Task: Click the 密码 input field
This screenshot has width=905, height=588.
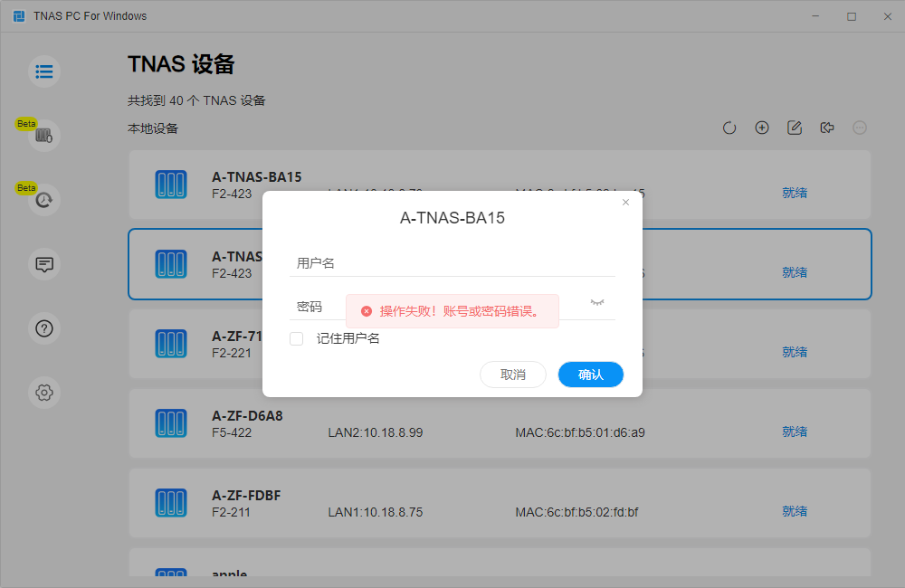Action: tap(452, 307)
